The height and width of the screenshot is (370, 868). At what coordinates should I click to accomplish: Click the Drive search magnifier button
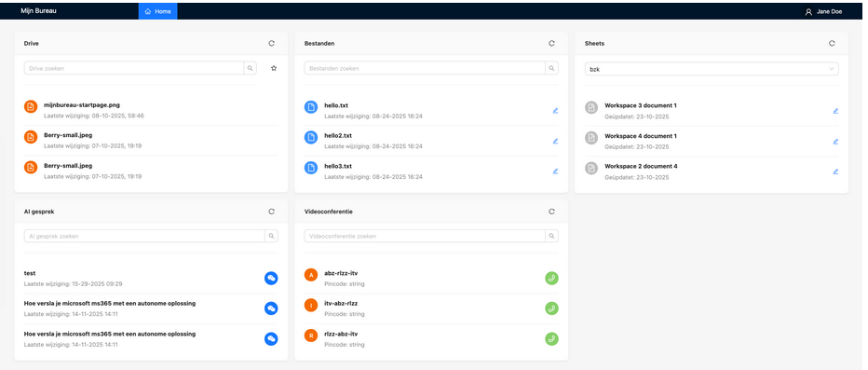tap(251, 68)
